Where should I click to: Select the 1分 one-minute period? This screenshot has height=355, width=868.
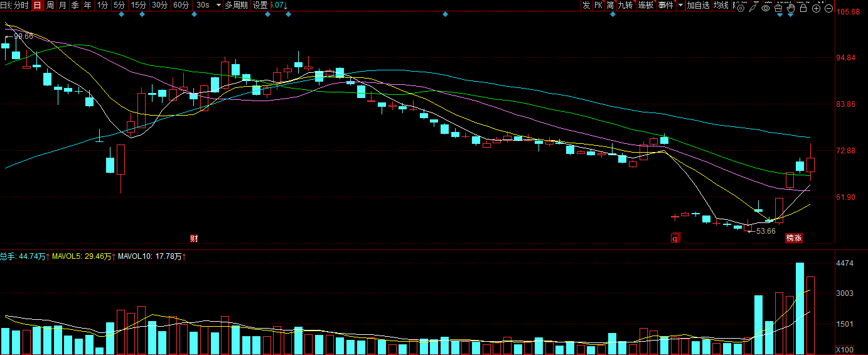(x=102, y=5)
